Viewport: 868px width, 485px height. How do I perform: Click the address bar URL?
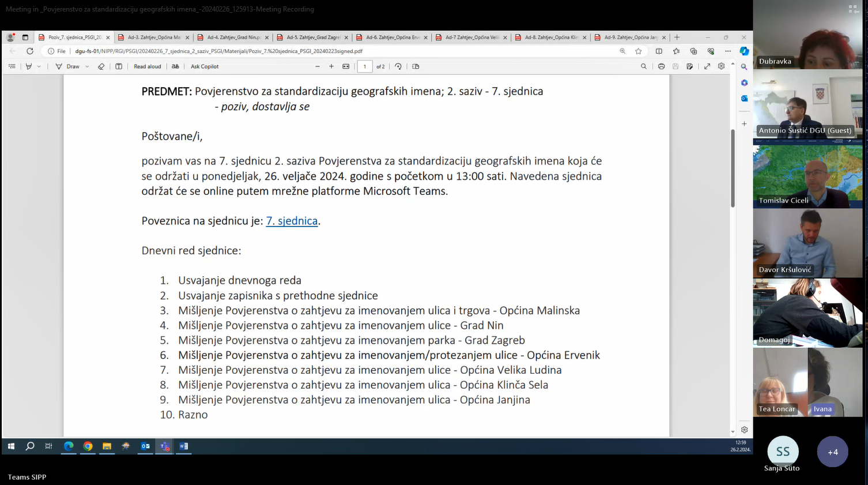(219, 51)
